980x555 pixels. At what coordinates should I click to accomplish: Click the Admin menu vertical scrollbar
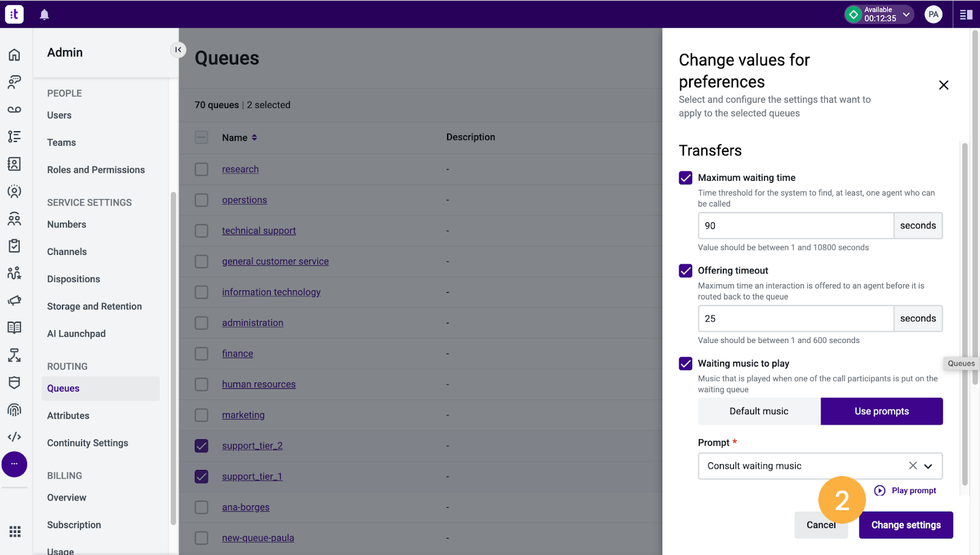pyautogui.click(x=173, y=358)
